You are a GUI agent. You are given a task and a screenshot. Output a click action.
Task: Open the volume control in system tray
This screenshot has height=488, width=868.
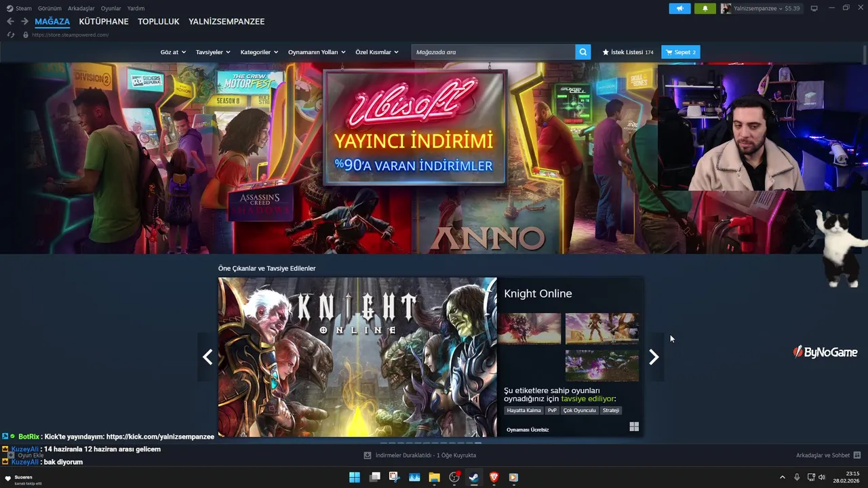[822, 477]
